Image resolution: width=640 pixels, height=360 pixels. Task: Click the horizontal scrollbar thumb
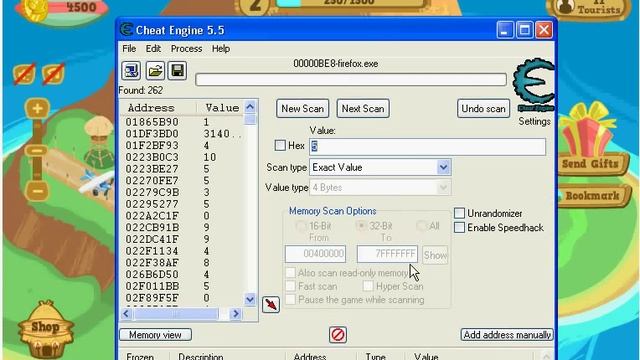tap(176, 314)
